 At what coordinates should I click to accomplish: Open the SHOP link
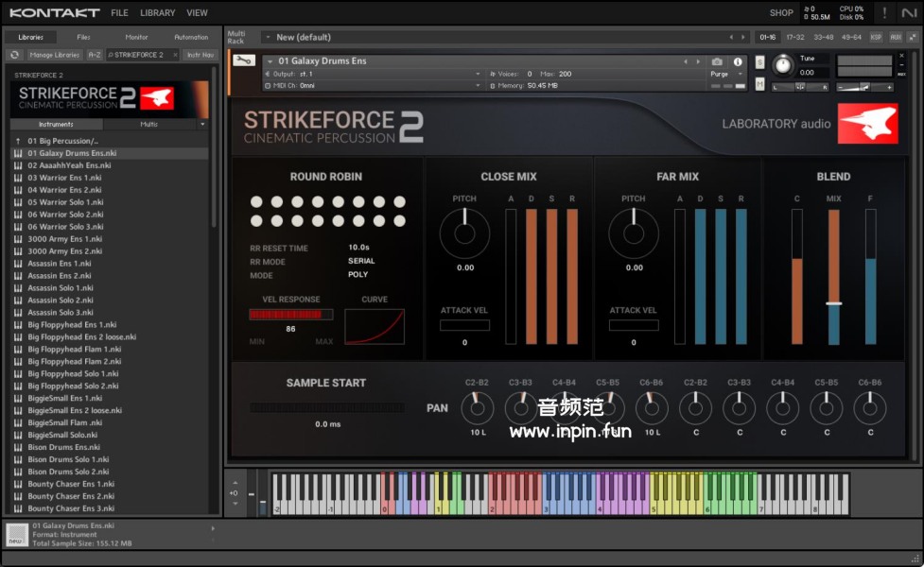click(781, 13)
